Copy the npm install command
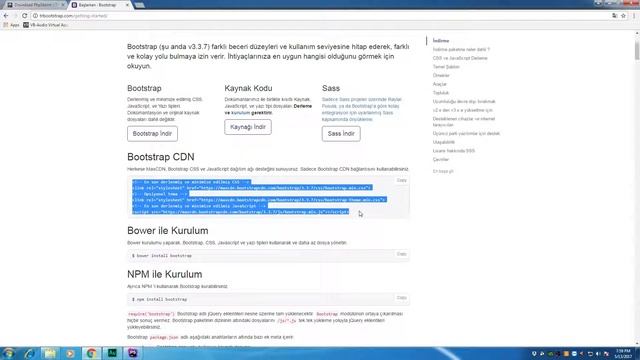The height and width of the screenshot is (360, 640). [x=401, y=298]
